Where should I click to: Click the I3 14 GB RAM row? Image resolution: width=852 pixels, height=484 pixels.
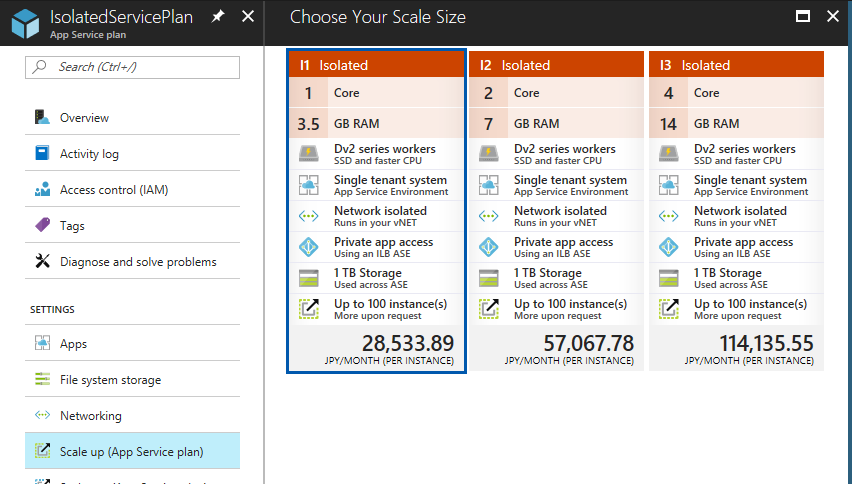pos(736,123)
